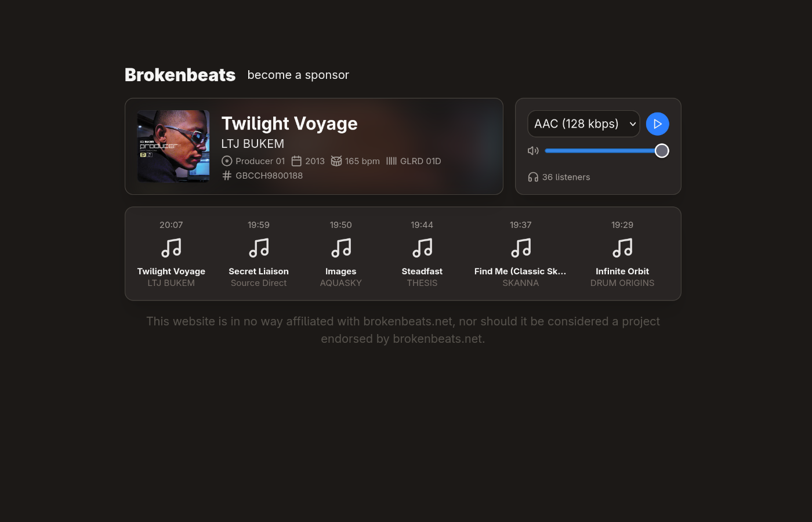Click the headphones listeners icon
Screen dimensions: 812x522
pyautogui.click(x=533, y=177)
